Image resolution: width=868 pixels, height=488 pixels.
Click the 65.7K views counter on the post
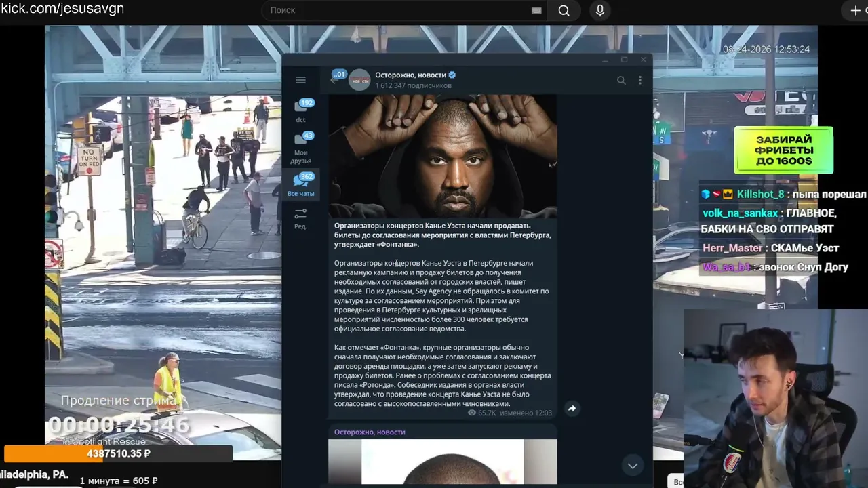(x=481, y=413)
